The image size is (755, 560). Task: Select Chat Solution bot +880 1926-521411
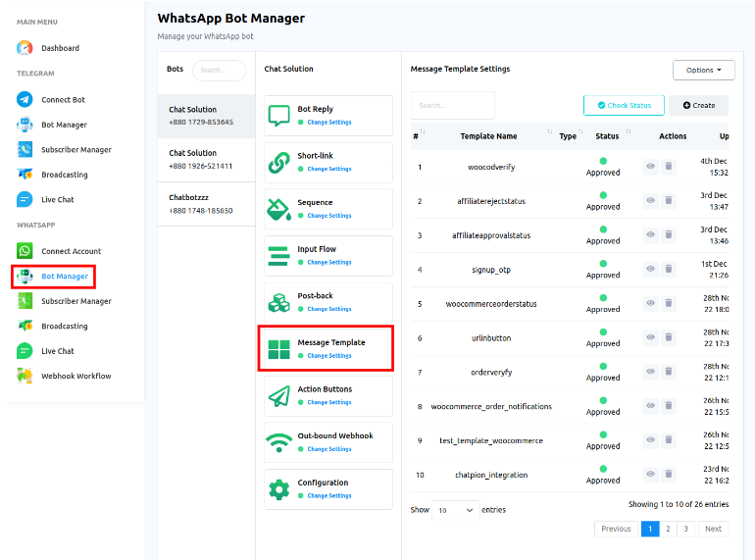tap(206, 160)
